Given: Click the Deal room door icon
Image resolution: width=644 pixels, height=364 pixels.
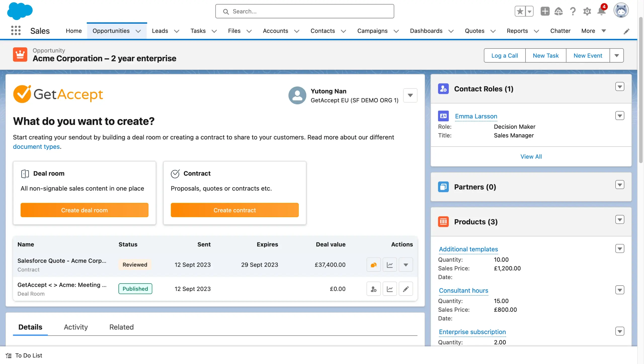Looking at the screenshot, I should [x=25, y=173].
